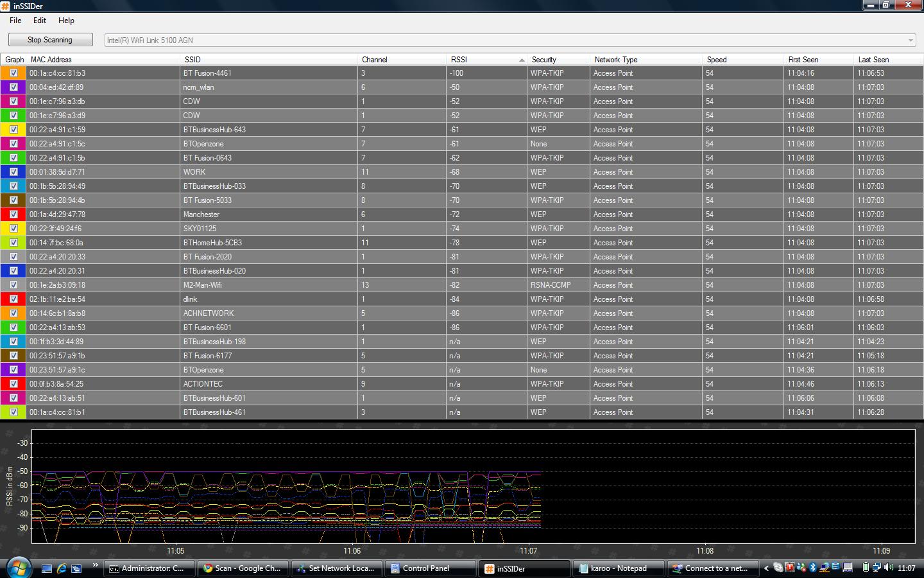Disable graphing for ACTIONTEC network

click(13, 384)
